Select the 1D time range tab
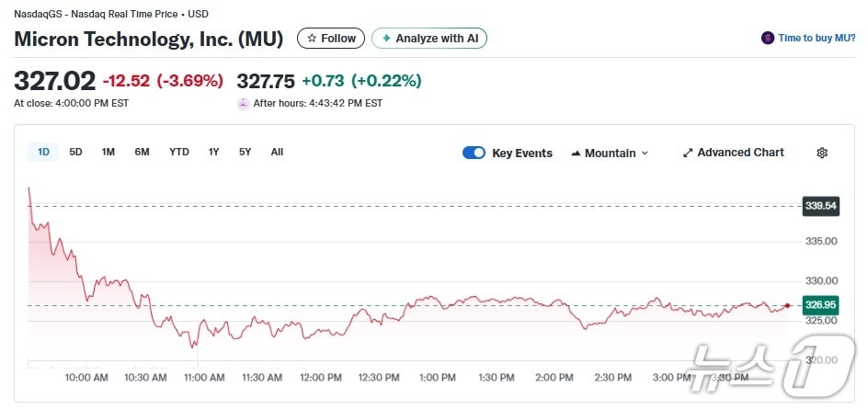The height and width of the screenshot is (410, 868). [x=43, y=152]
